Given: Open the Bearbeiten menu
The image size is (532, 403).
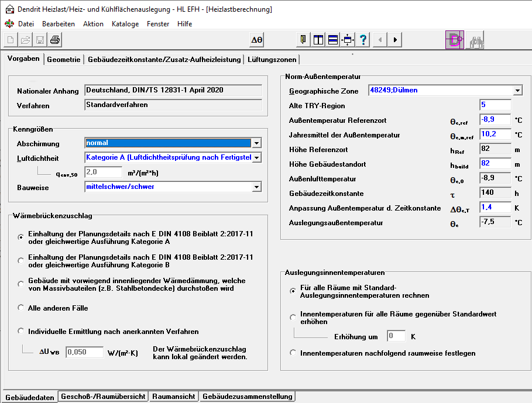Looking at the screenshot, I should coord(59,24).
